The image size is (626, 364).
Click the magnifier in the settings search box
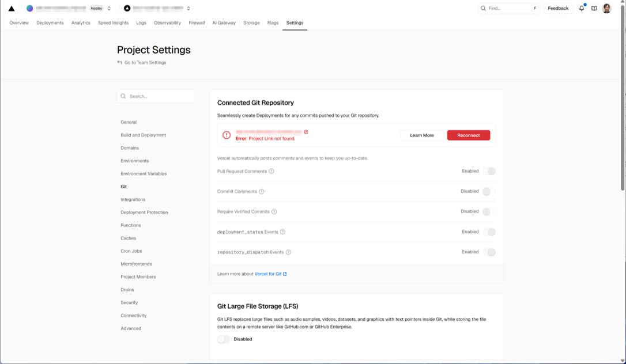(122, 96)
